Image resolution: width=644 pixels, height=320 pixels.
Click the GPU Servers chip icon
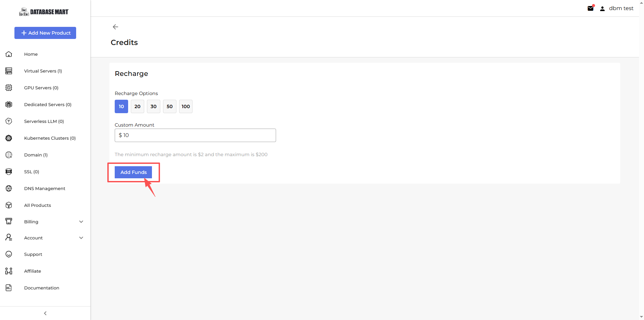tap(9, 88)
